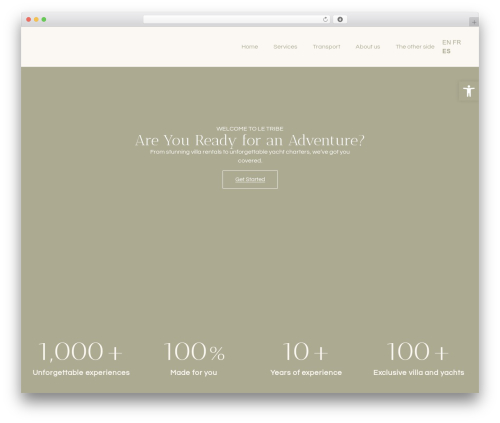Open the extension icon beside the address bar
The width and height of the screenshot is (500, 423).
click(x=340, y=19)
